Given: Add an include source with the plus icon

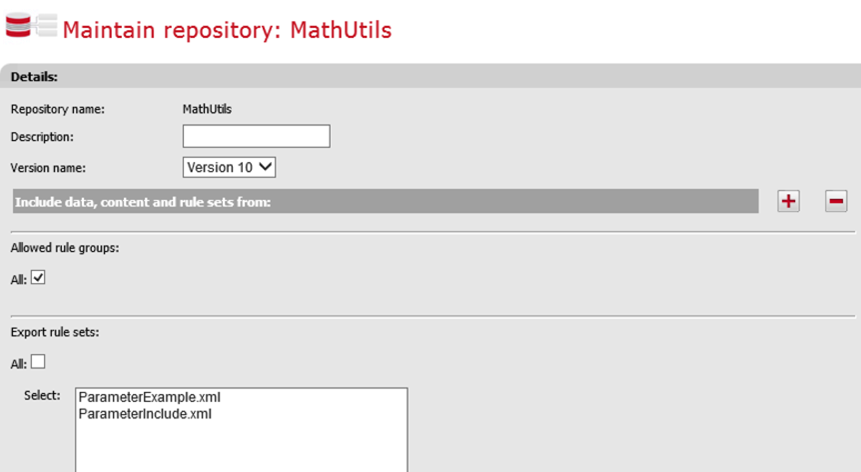Looking at the screenshot, I should click(789, 201).
